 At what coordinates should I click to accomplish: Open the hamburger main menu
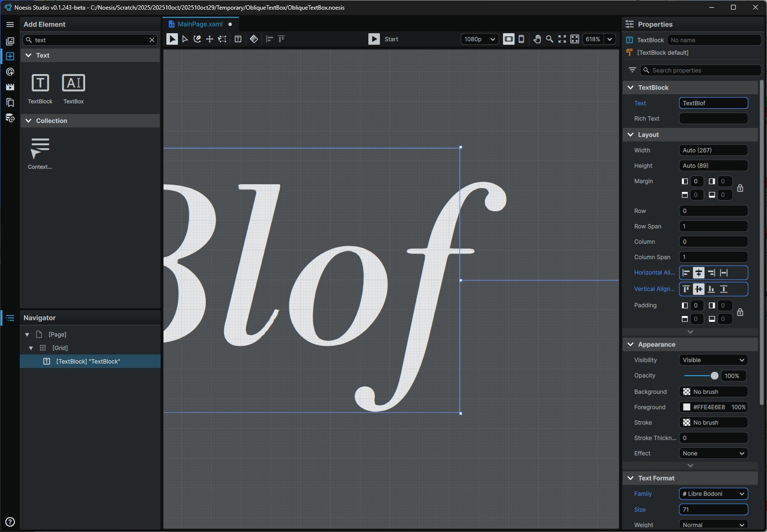point(10,24)
